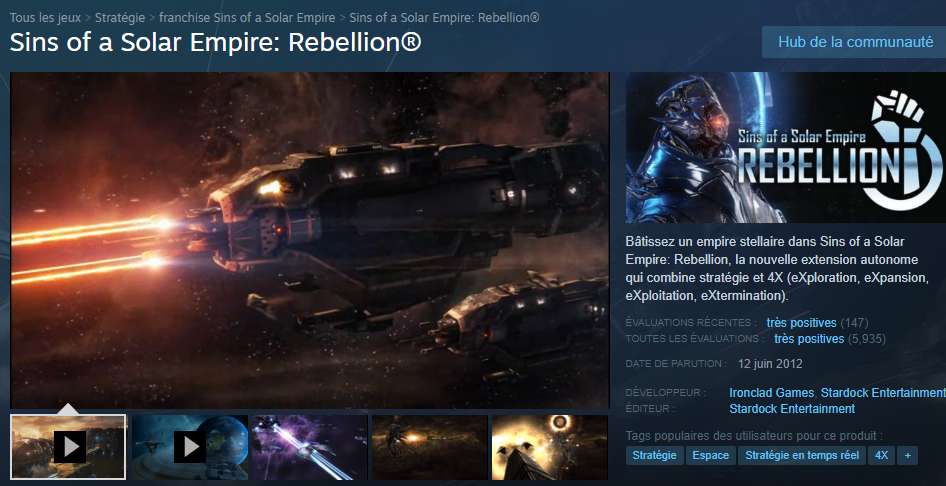This screenshot has width=946, height=486.
Task: Open franchise Sins of a Solar Empire link
Action: (247, 17)
